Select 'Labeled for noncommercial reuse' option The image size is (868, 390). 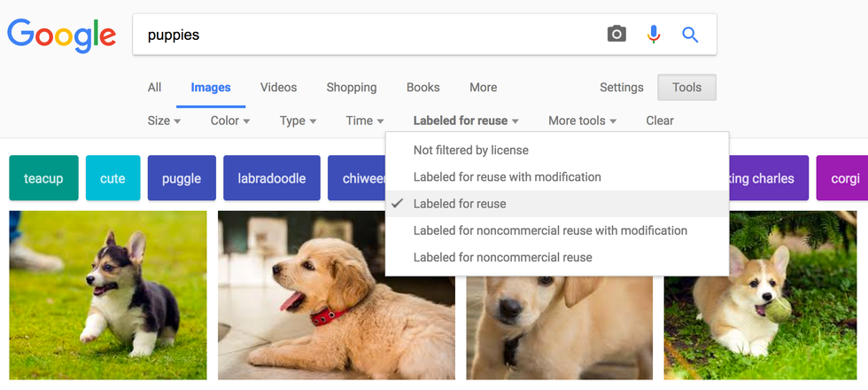tap(502, 257)
